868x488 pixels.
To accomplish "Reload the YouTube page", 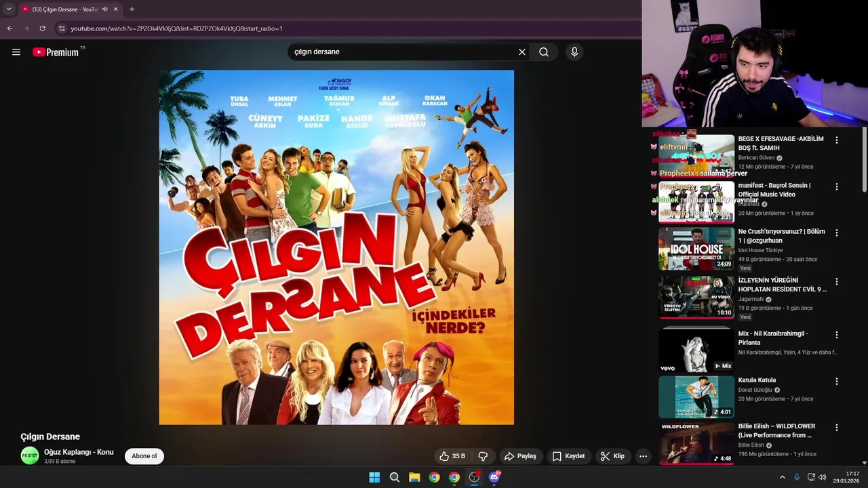I will pyautogui.click(x=42, y=28).
